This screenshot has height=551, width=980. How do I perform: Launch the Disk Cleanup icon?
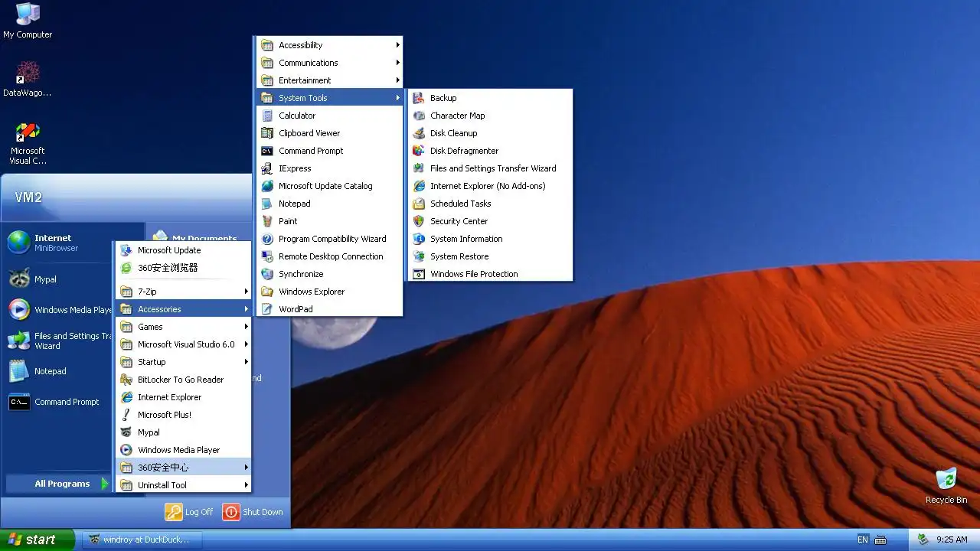point(419,133)
